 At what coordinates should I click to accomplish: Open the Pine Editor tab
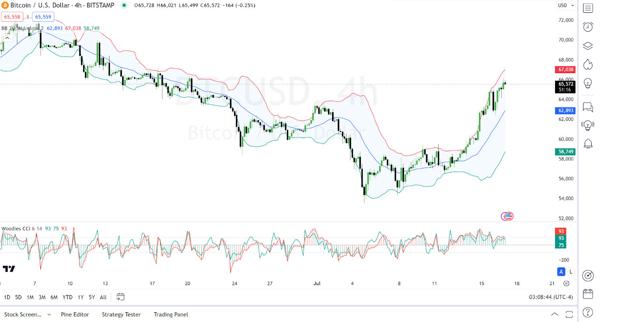(x=75, y=314)
